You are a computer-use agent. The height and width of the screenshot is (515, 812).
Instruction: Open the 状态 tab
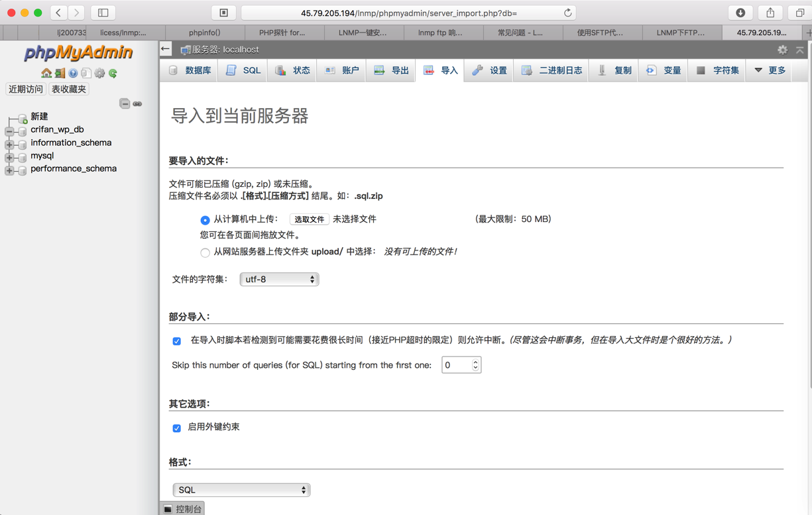292,70
